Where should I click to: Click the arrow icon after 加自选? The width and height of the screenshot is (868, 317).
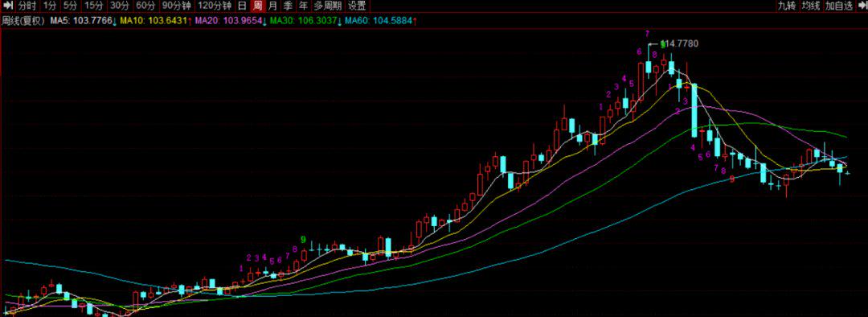click(x=862, y=6)
